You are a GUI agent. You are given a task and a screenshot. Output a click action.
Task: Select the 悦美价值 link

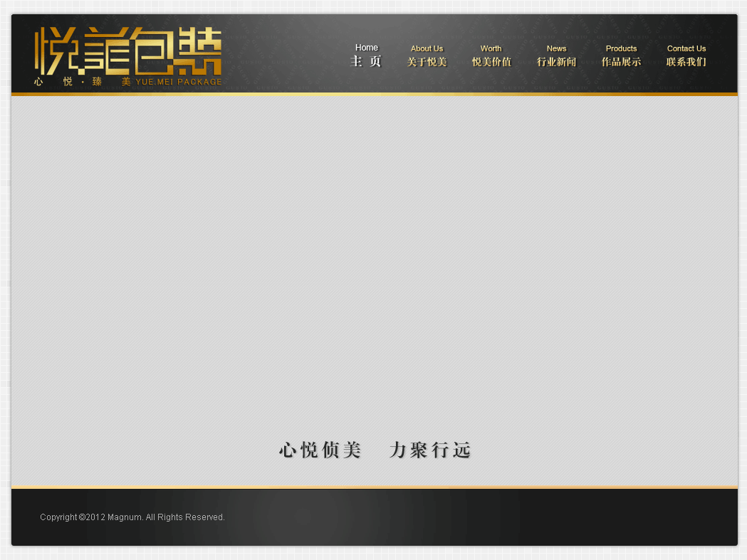491,62
